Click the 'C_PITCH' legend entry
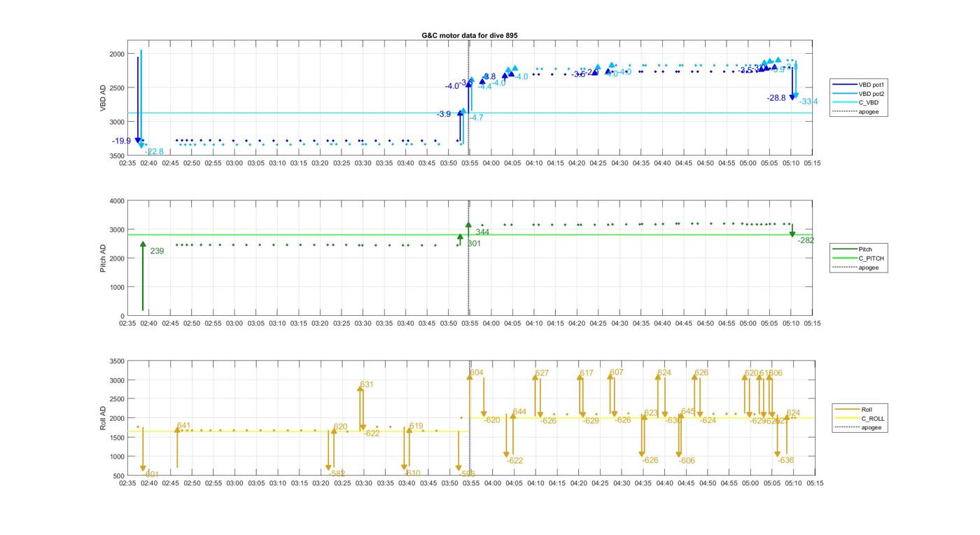The image size is (980, 535). [x=871, y=258]
